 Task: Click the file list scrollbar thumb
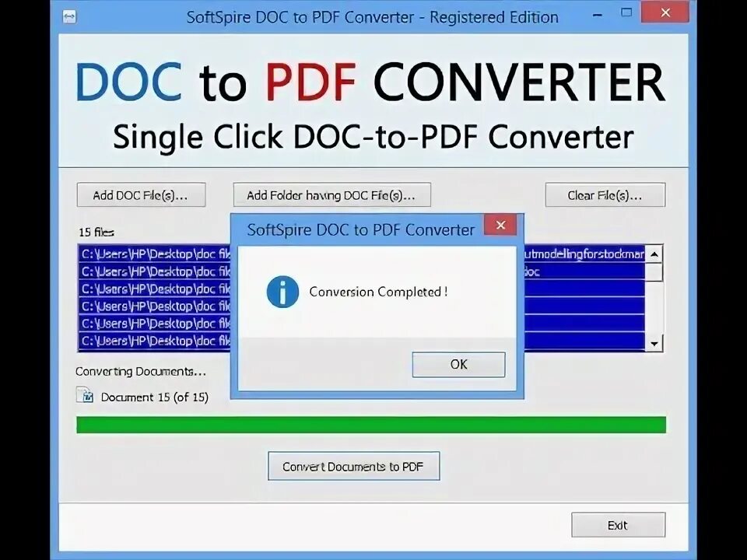(654, 272)
